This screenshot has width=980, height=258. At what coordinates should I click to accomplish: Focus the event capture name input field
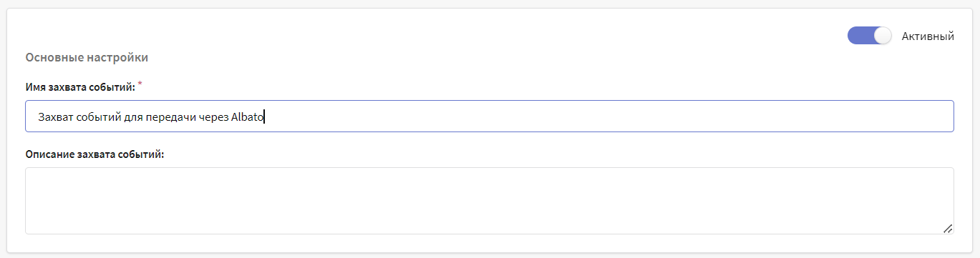[x=490, y=116]
